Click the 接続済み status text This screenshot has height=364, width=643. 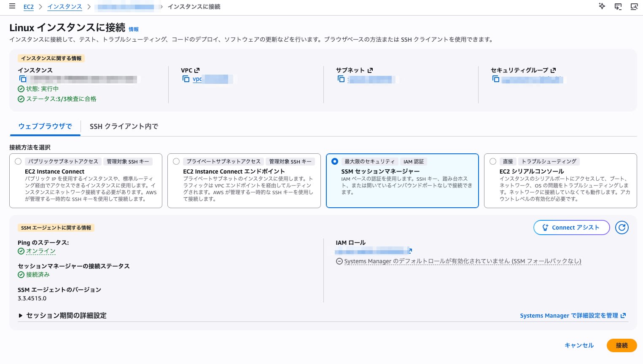38,275
